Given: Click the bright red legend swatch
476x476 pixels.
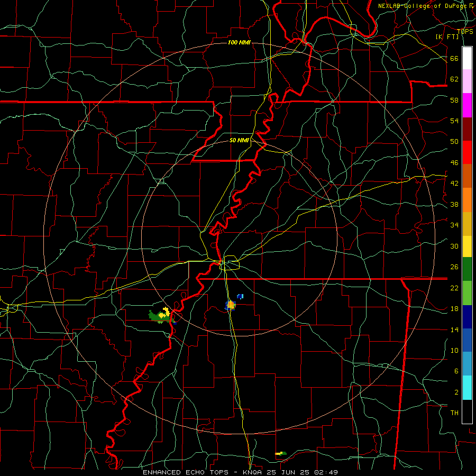Looking at the screenshot, I should [467, 152].
